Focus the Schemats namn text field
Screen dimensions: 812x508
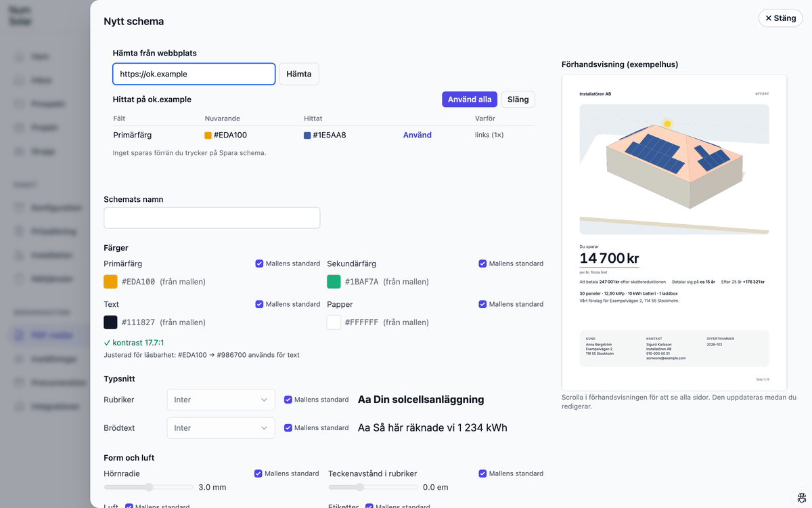(212, 218)
